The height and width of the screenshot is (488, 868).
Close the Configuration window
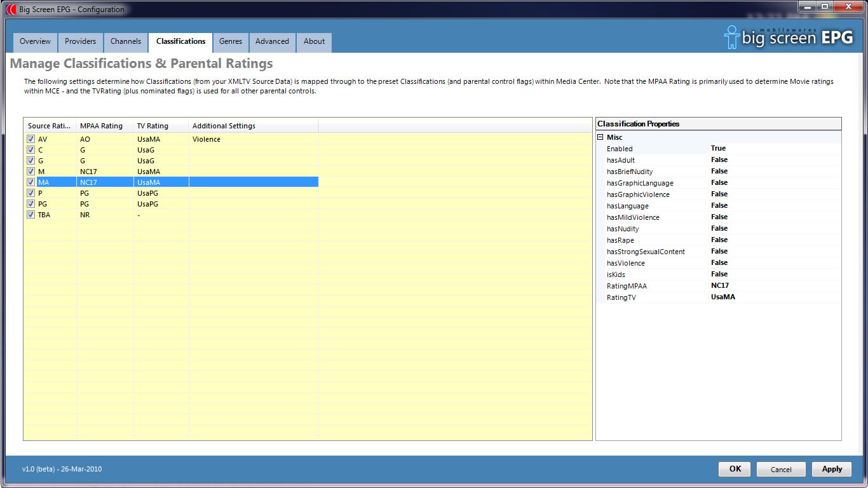[x=848, y=6]
